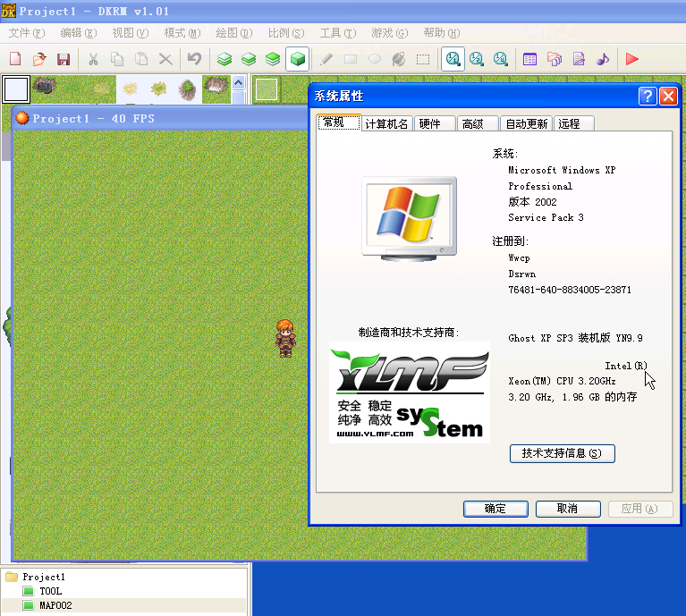Open the 视图 (V) menu
Image resolution: width=686 pixels, height=616 pixels.
[x=131, y=33]
